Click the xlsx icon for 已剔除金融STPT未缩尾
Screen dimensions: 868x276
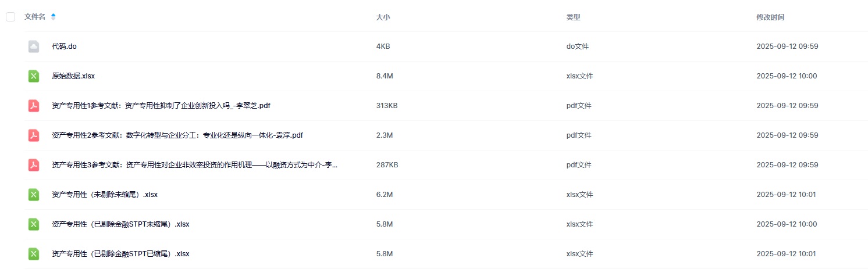tap(34, 224)
